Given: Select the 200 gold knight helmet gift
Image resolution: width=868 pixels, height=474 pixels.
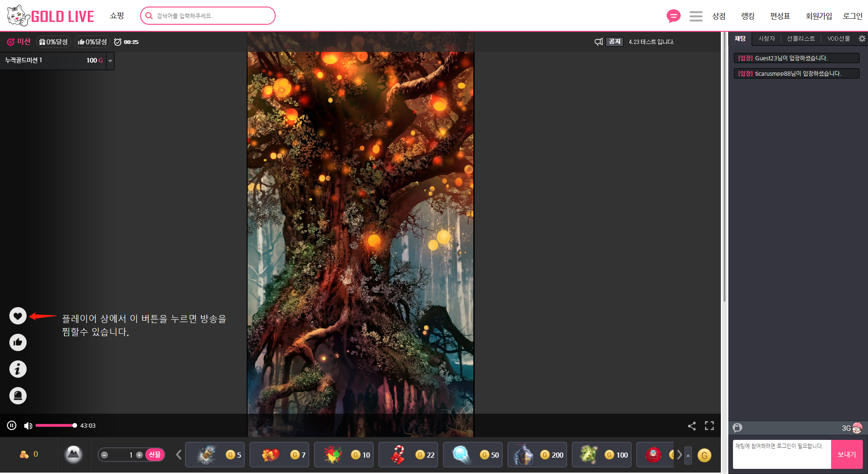Looking at the screenshot, I should (537, 455).
